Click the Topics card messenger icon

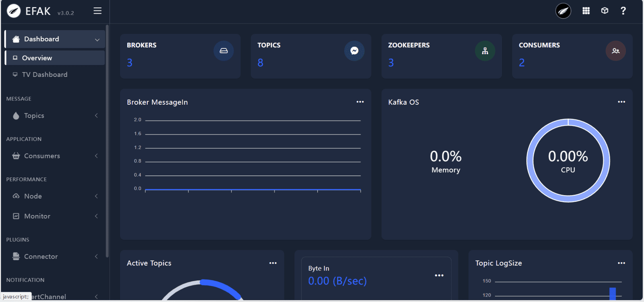(x=354, y=51)
